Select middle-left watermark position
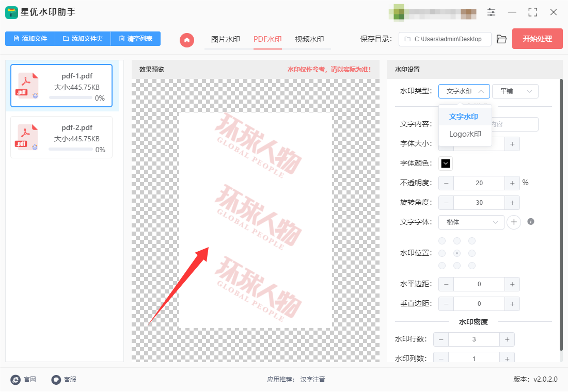Viewport: 568px width, 392px height. pyautogui.click(x=442, y=253)
